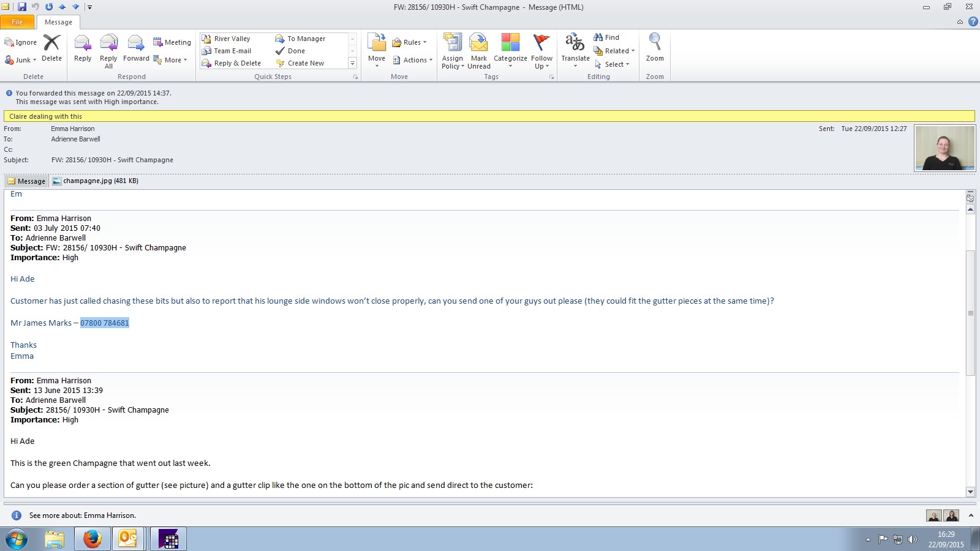
Task: Open the network tray icon
Action: [x=898, y=539]
